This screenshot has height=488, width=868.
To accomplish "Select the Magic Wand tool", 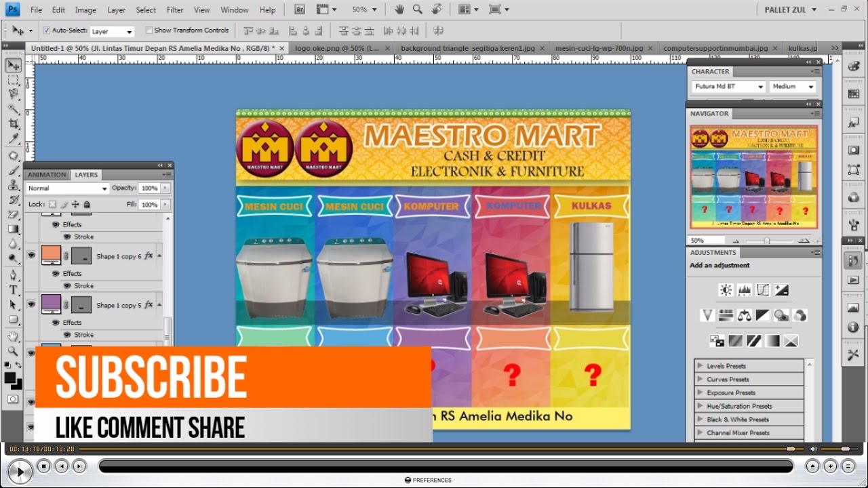I will [13, 109].
